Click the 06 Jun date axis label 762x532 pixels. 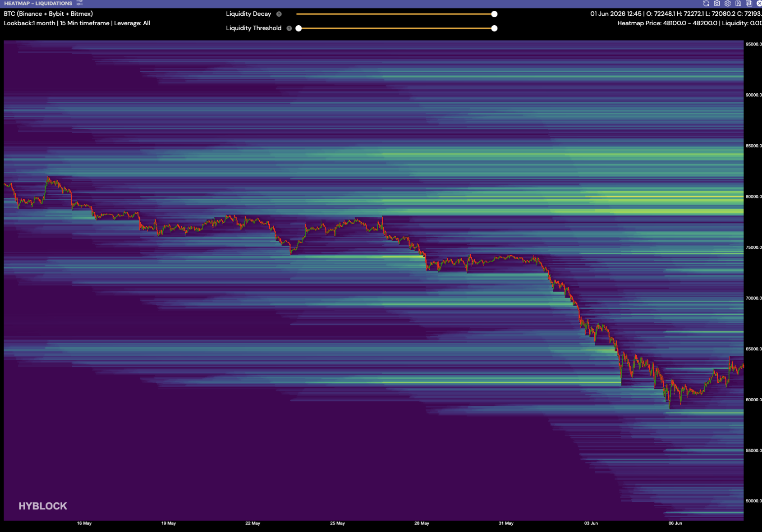pyautogui.click(x=675, y=523)
